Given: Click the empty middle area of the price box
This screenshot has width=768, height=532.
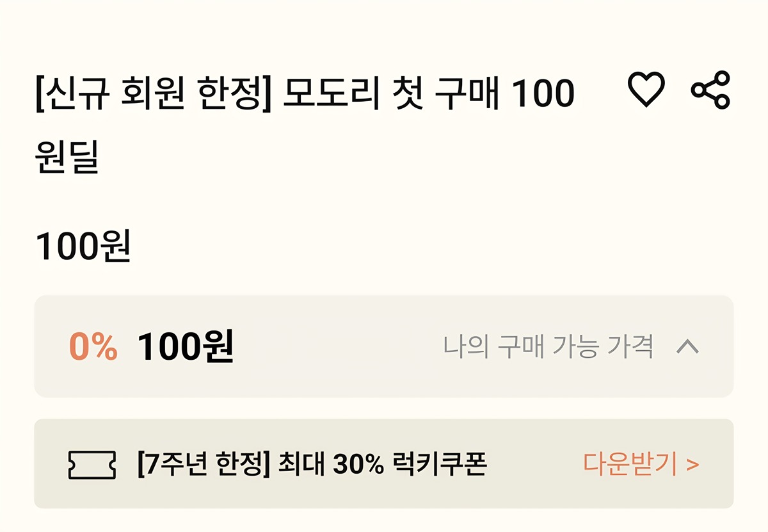Looking at the screenshot, I should point(336,346).
